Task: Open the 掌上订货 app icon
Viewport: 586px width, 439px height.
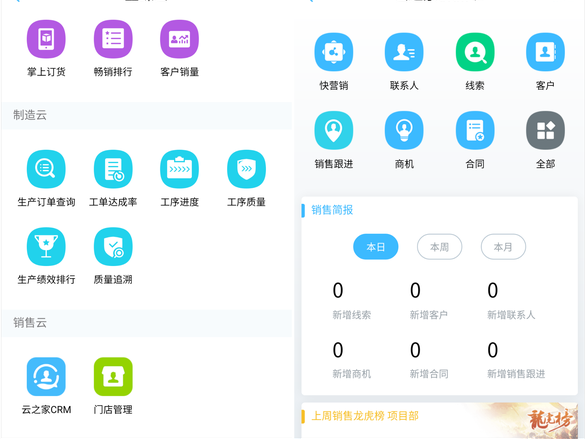Action: [x=46, y=39]
